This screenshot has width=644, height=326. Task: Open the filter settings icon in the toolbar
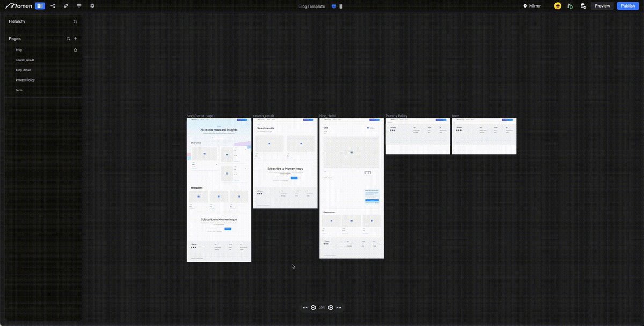pos(79,5)
